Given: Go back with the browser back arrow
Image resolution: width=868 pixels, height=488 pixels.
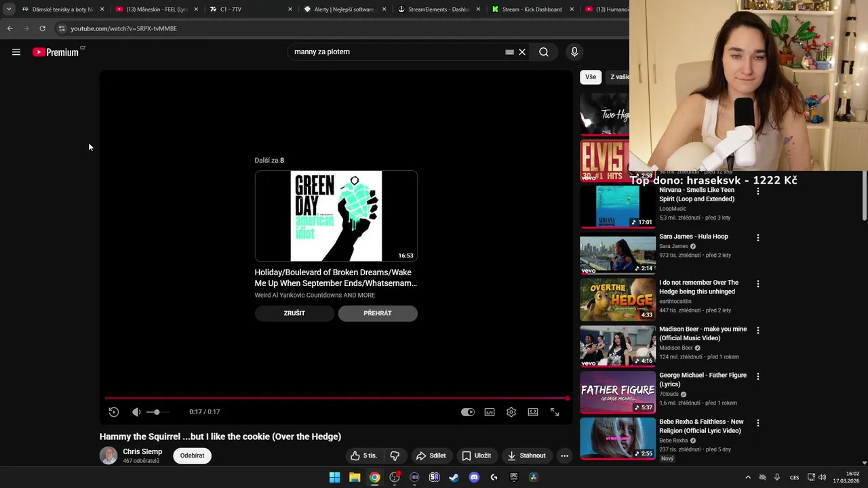Looking at the screenshot, I should click(x=9, y=28).
